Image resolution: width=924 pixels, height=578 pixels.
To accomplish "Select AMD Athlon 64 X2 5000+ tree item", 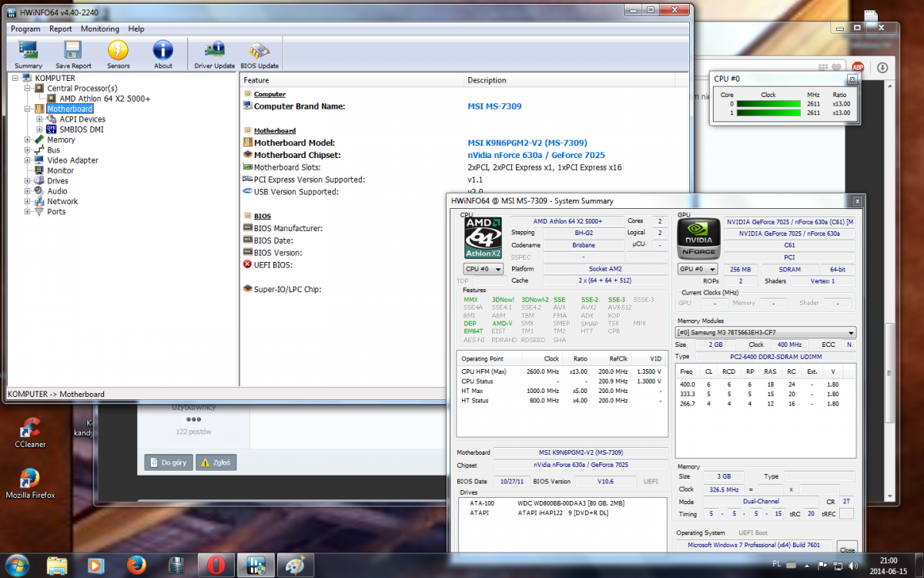I will point(105,99).
